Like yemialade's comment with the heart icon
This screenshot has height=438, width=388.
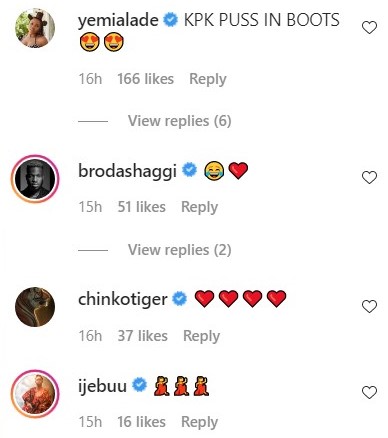(369, 27)
